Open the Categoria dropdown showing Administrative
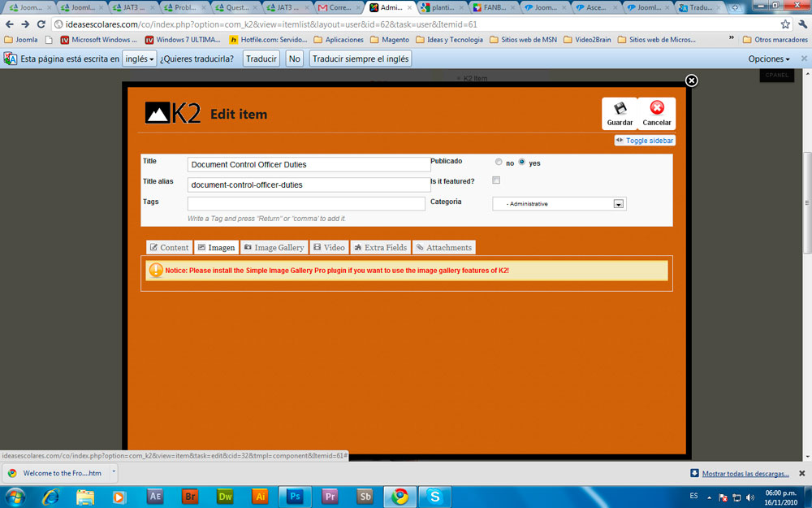812x508 pixels. pos(559,204)
